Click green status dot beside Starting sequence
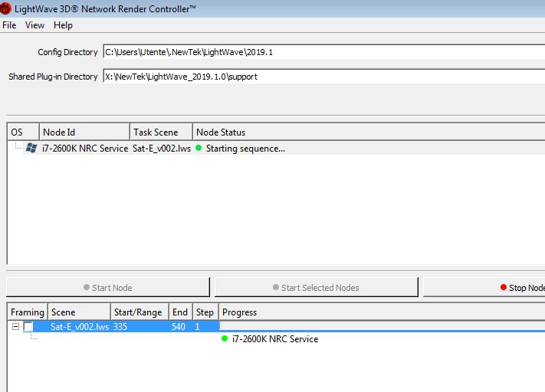This screenshot has height=392, width=545. coord(199,148)
